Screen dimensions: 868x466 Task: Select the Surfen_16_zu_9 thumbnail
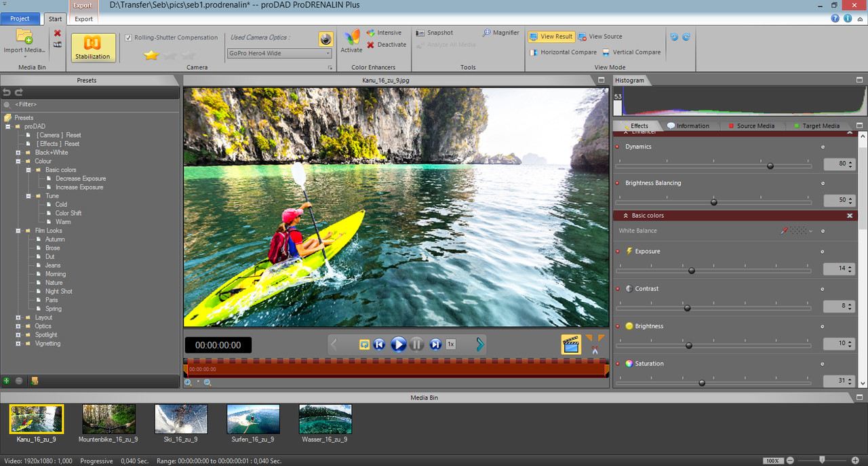coord(253,419)
